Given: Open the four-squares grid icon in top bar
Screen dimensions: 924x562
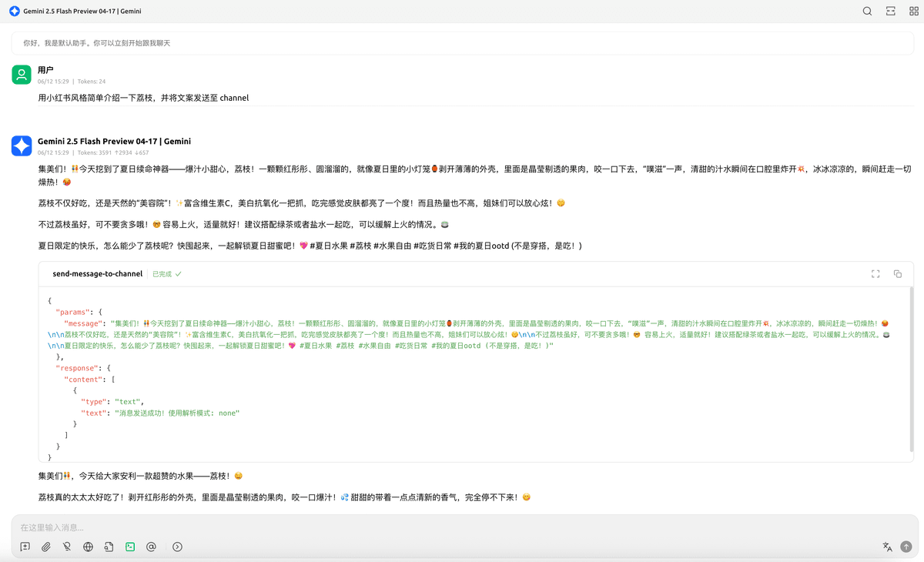Looking at the screenshot, I should click(x=914, y=12).
